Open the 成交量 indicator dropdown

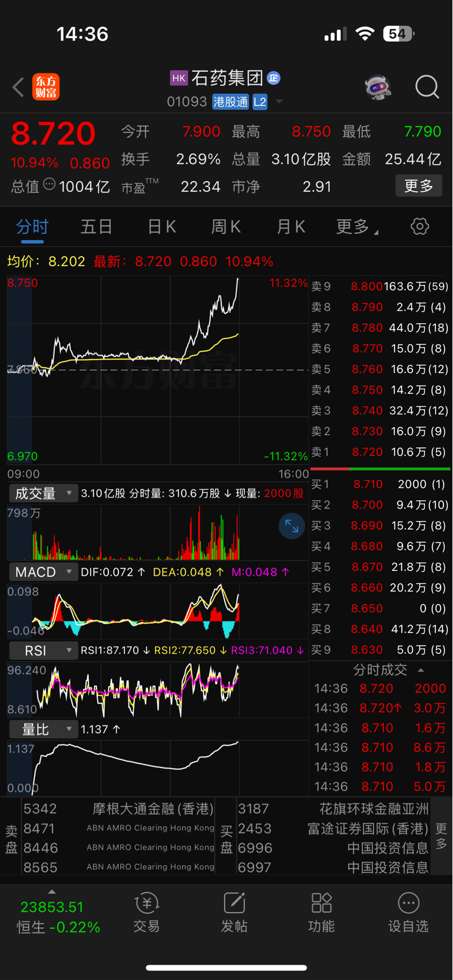(x=44, y=493)
